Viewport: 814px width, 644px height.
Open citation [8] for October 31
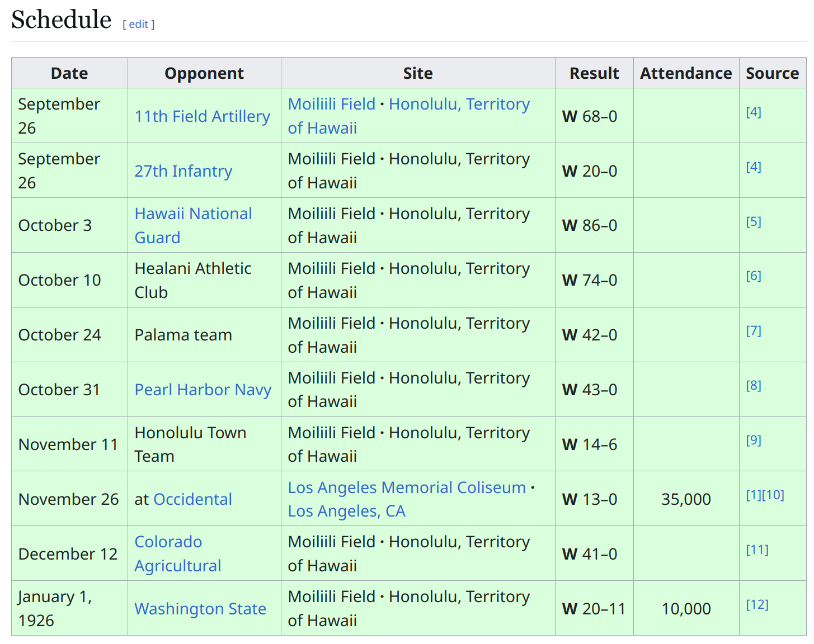click(754, 386)
